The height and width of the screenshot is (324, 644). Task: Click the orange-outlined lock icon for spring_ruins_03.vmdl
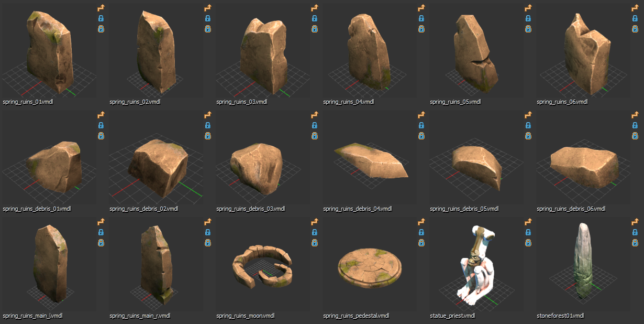315,29
